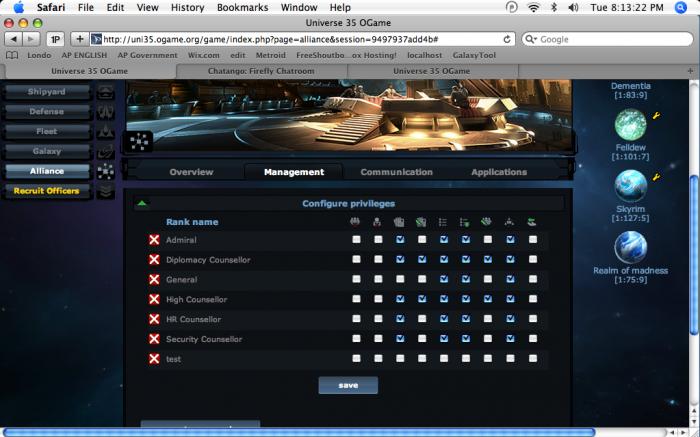Screen dimensions: 700x437
Task: Delete the Security Counsellor rank red X
Action: (x=154, y=339)
